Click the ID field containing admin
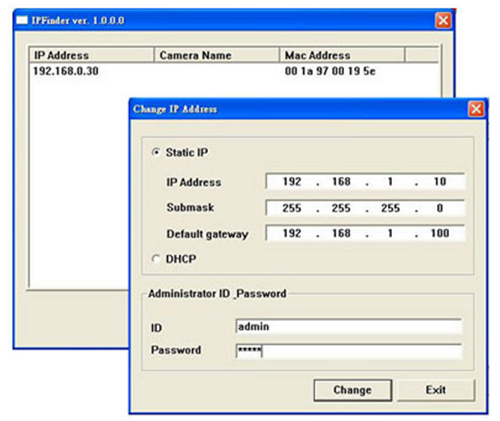Image resolution: width=500 pixels, height=421 pixels. pos(348,327)
